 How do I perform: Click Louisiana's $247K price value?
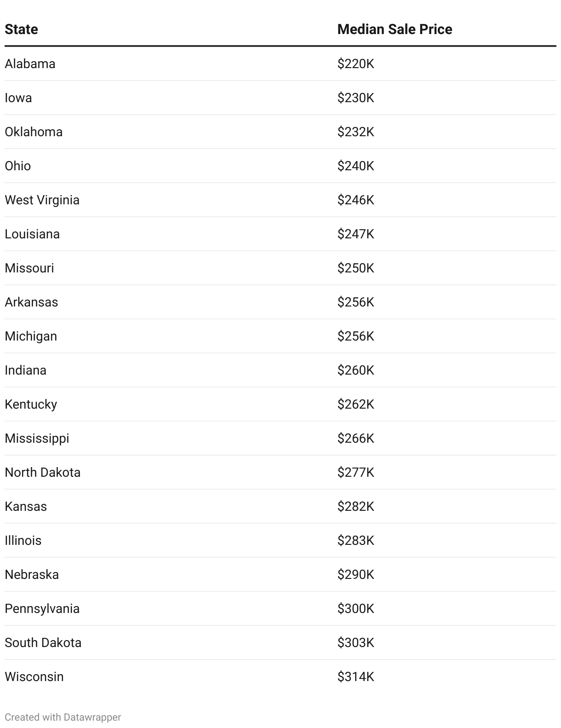click(355, 234)
